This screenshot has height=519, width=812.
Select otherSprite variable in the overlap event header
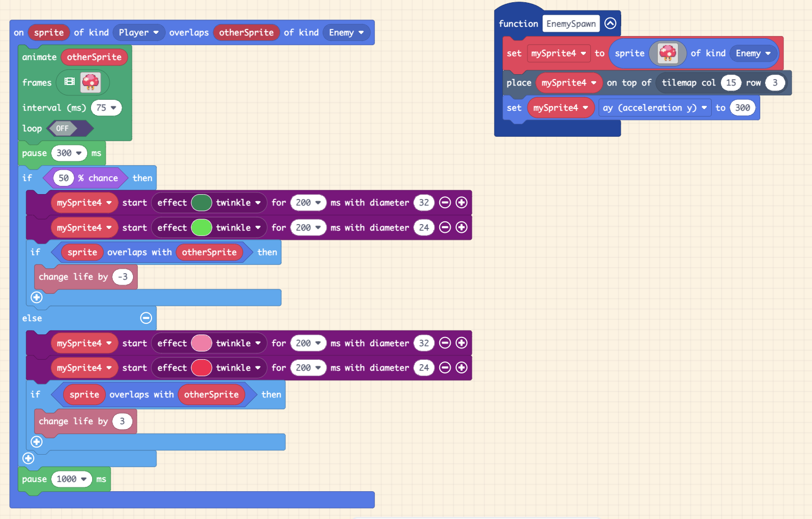[246, 33]
